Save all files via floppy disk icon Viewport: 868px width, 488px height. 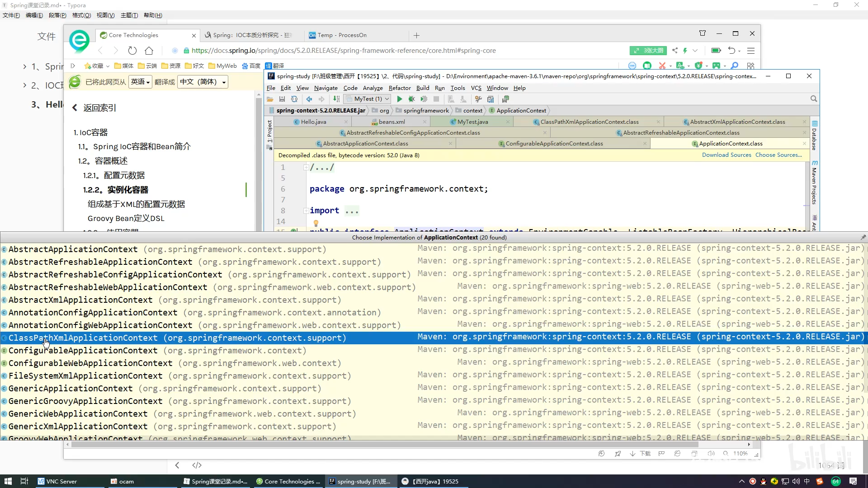coord(282,99)
